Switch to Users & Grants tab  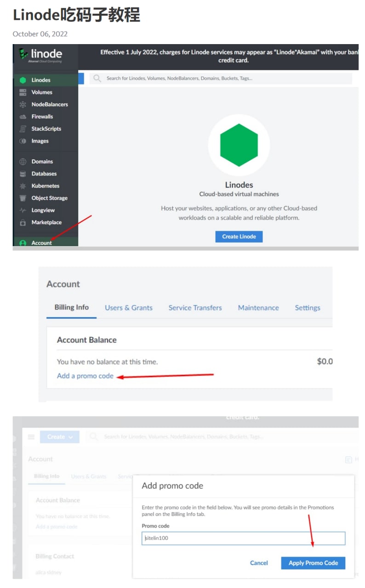point(128,308)
